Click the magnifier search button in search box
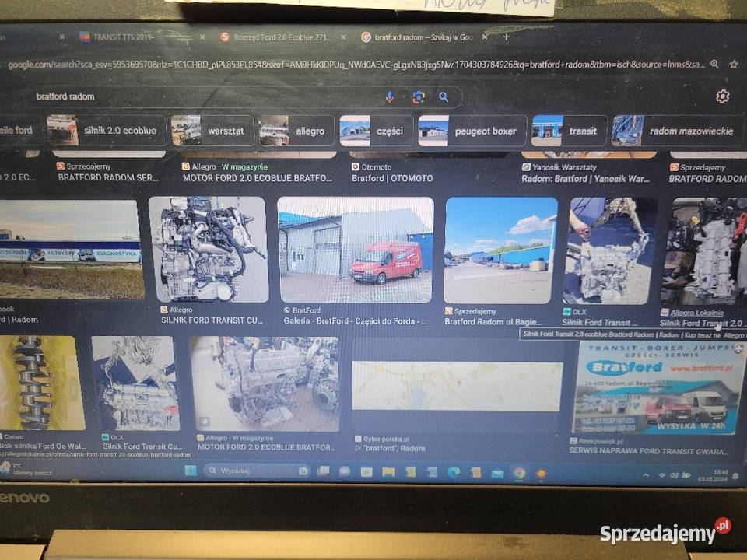Viewport: 747px width, 560px height. click(x=444, y=97)
